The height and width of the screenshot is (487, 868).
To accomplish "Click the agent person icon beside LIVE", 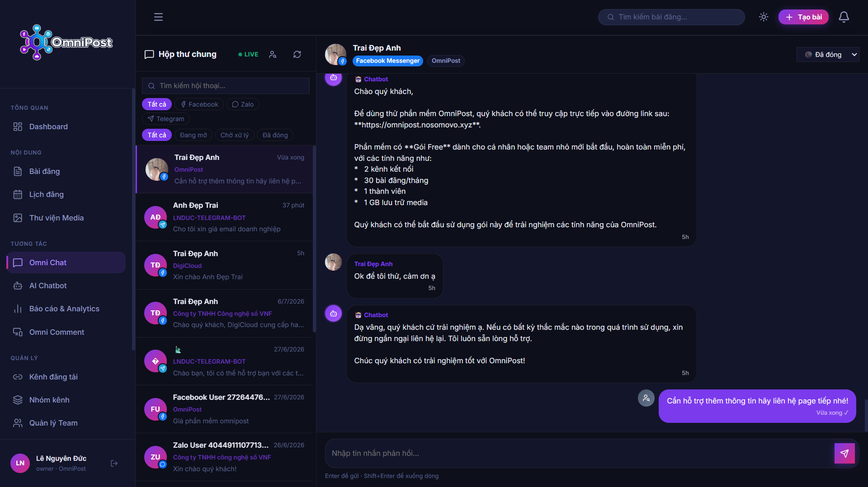I will coord(273,55).
